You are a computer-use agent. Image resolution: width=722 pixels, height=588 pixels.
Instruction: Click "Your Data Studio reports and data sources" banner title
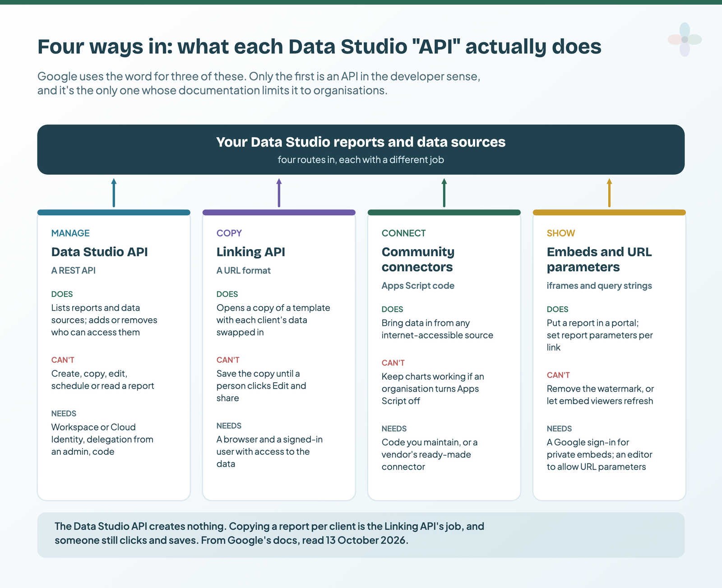(x=361, y=142)
